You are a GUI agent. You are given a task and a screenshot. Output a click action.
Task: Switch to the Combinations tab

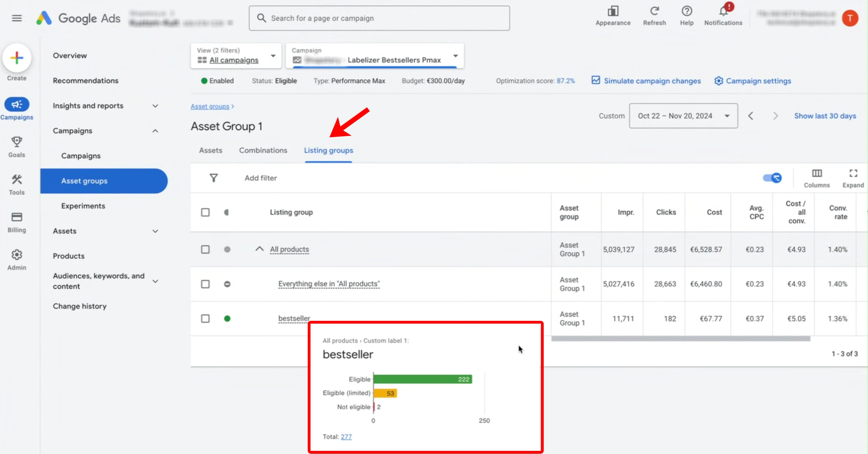tap(263, 150)
